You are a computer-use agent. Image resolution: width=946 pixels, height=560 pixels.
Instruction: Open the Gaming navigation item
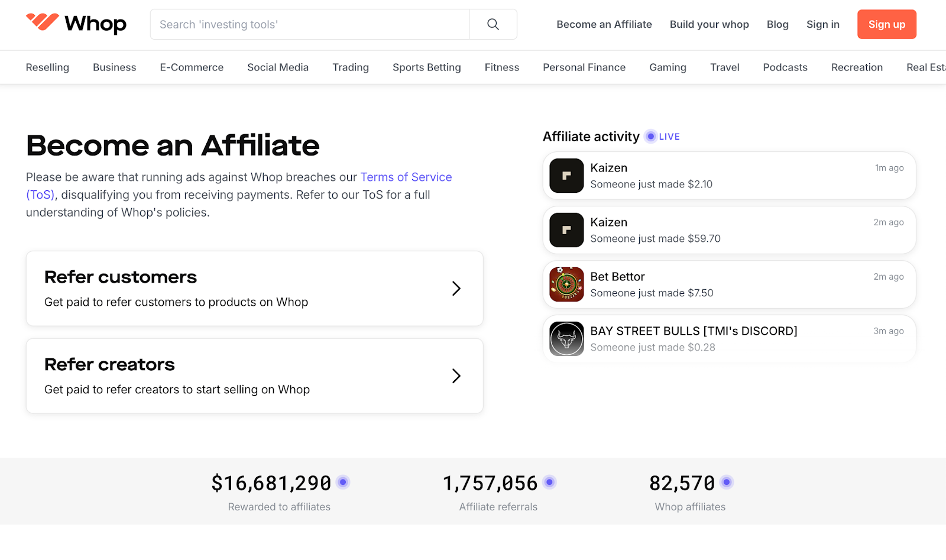pyautogui.click(x=668, y=67)
